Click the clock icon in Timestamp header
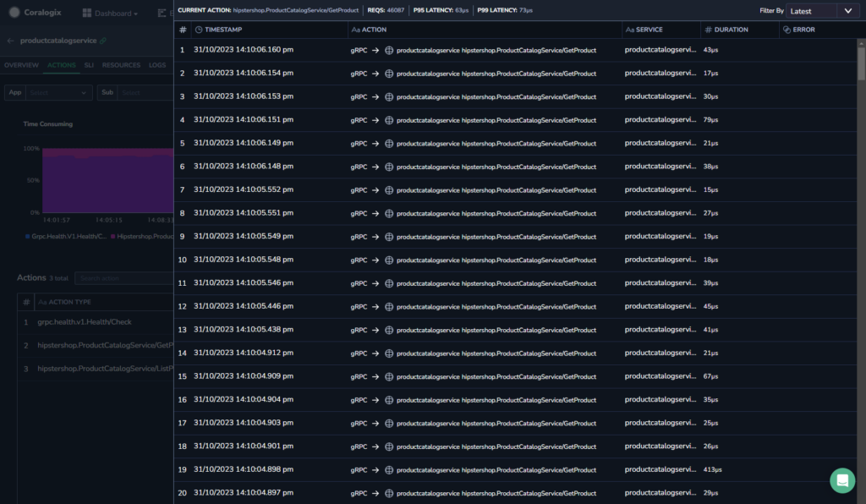The width and height of the screenshot is (866, 504). [199, 30]
